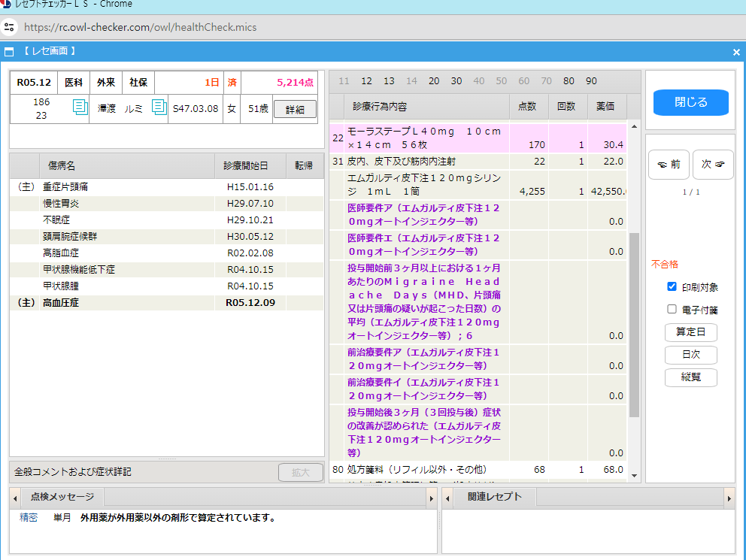The width and height of the screenshot is (746, 560).
Task: Click the scroll up arrow of 診療行為 list
Action: pos(634,126)
